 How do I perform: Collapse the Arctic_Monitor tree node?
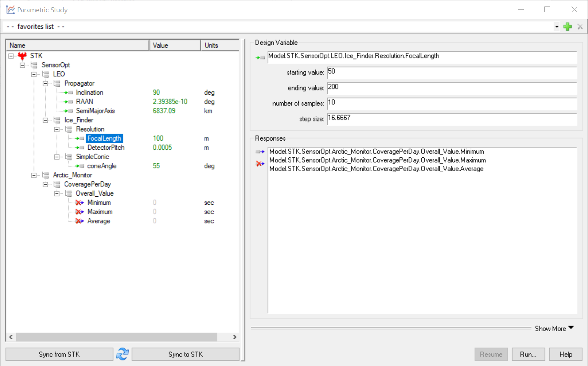[34, 175]
